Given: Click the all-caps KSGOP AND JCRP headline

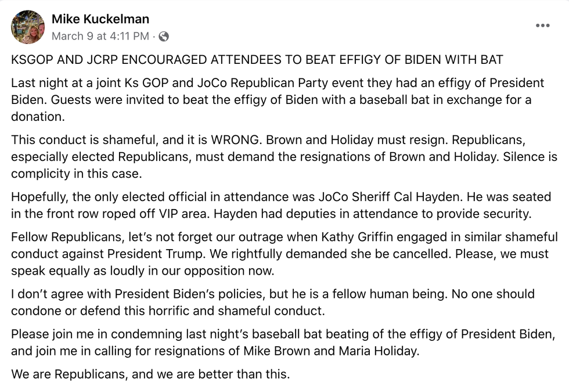Looking at the screenshot, I should click(257, 60).
